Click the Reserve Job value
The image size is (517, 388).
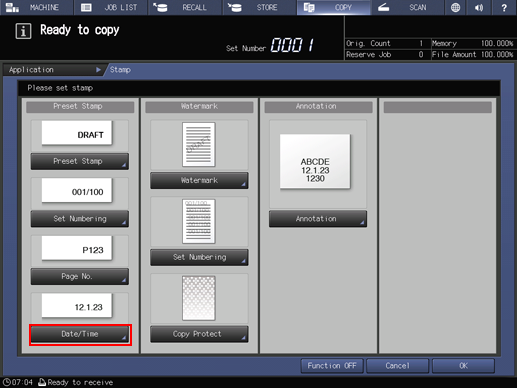(421, 54)
